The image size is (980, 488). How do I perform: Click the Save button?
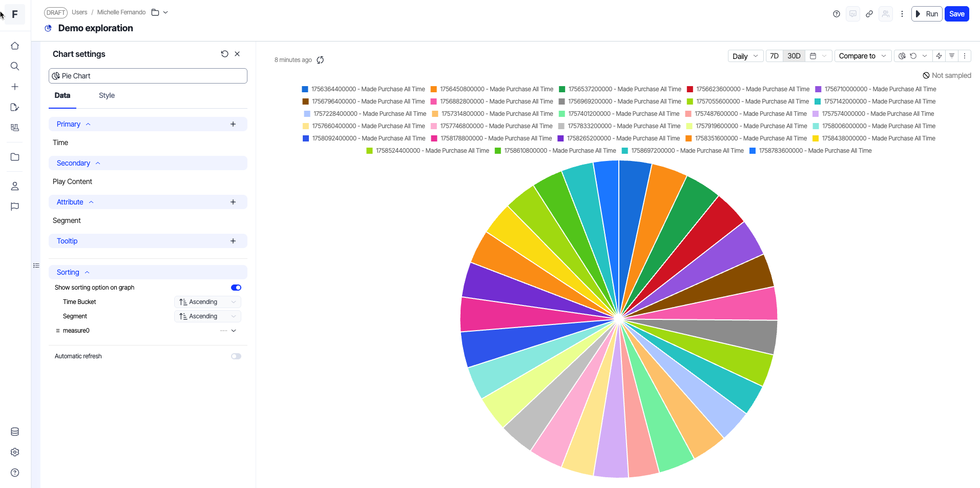point(956,14)
